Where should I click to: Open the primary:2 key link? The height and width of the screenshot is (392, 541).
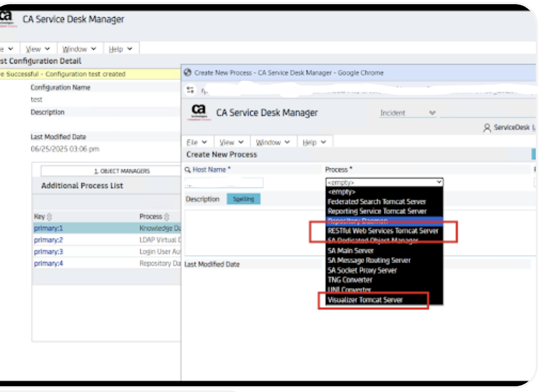pyautogui.click(x=48, y=240)
